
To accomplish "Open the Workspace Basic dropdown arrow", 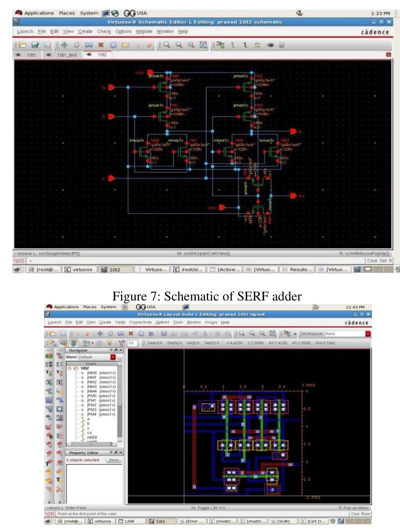I will click(x=368, y=334).
